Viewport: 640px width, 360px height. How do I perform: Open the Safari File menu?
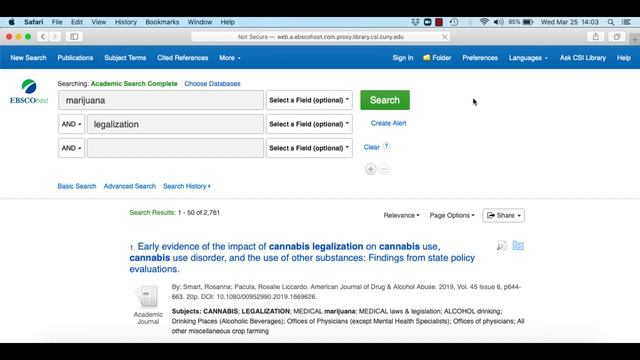(x=57, y=22)
